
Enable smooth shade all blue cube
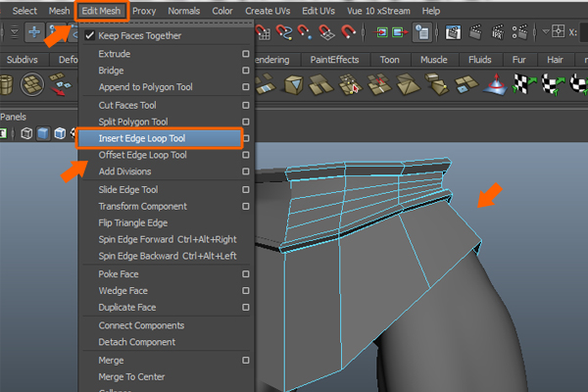43,133
